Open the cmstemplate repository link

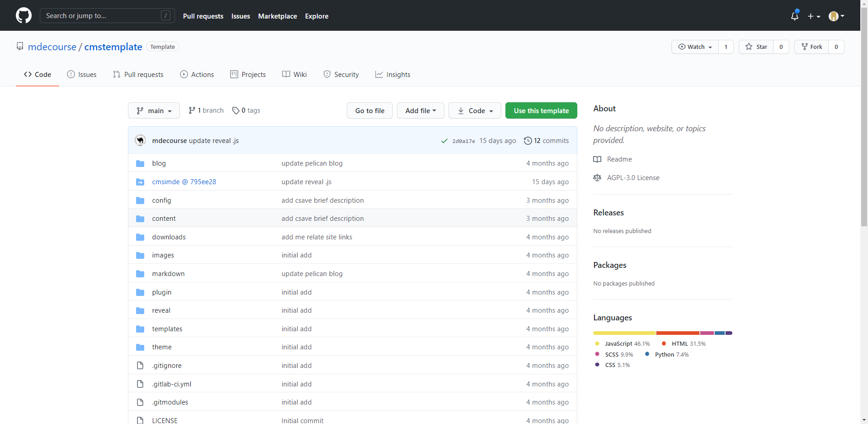(x=113, y=47)
